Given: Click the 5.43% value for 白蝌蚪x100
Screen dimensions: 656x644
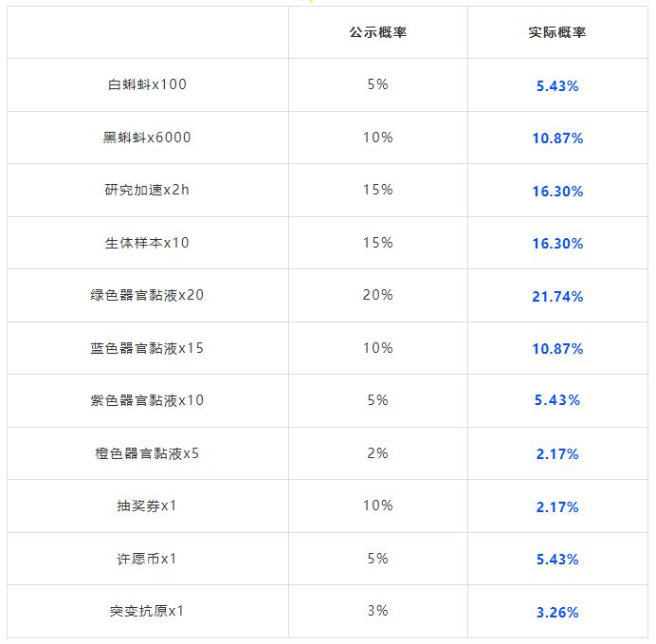Looking at the screenshot, I should tap(556, 85).
